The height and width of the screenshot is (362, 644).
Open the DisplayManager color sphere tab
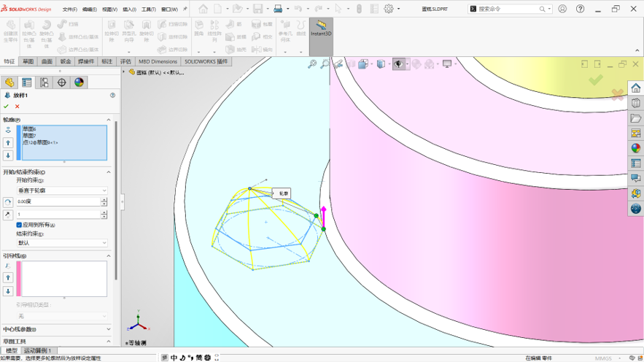pos(79,82)
